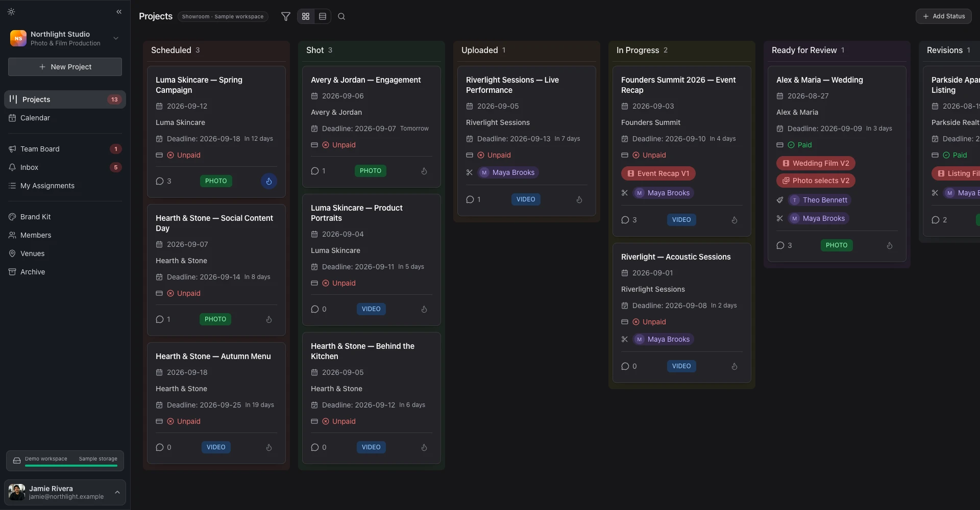
Task: Open Projects in the sidebar
Action: 65,99
